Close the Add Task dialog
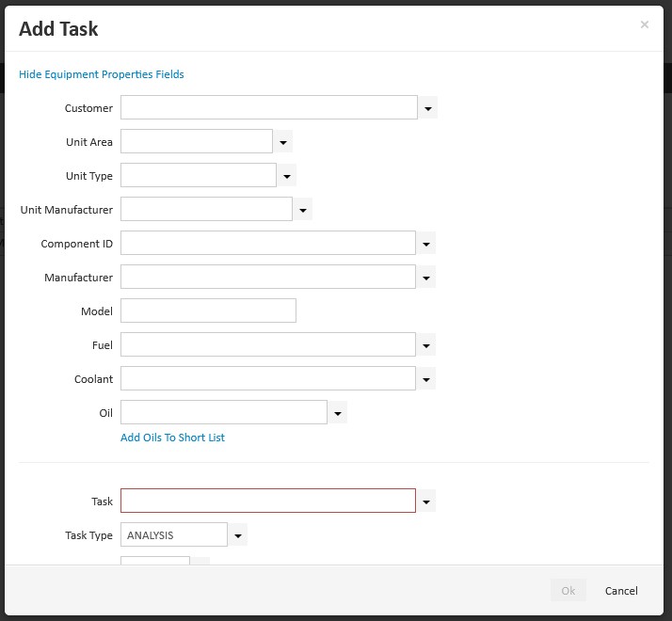 click(x=645, y=25)
